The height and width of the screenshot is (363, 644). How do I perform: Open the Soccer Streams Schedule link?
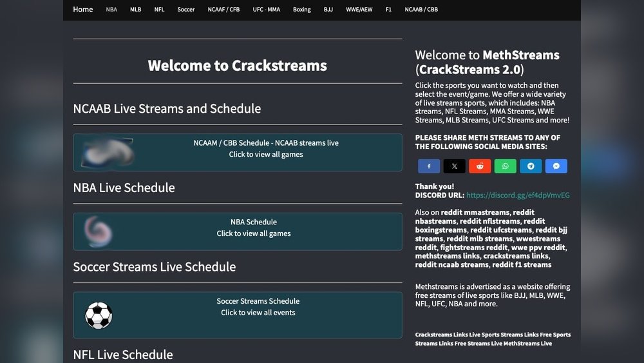click(258, 301)
